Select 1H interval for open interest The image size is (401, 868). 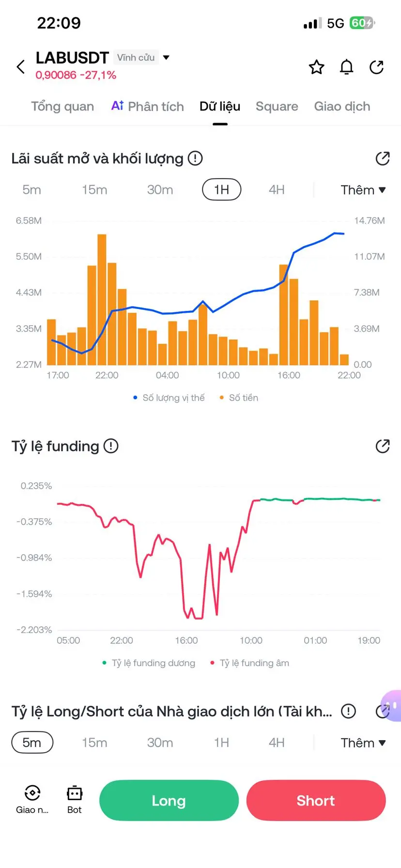pos(221,189)
